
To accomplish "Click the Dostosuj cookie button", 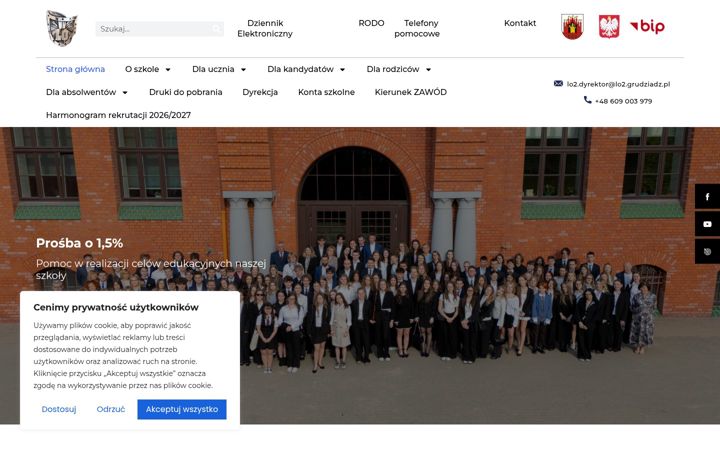I will pyautogui.click(x=59, y=409).
